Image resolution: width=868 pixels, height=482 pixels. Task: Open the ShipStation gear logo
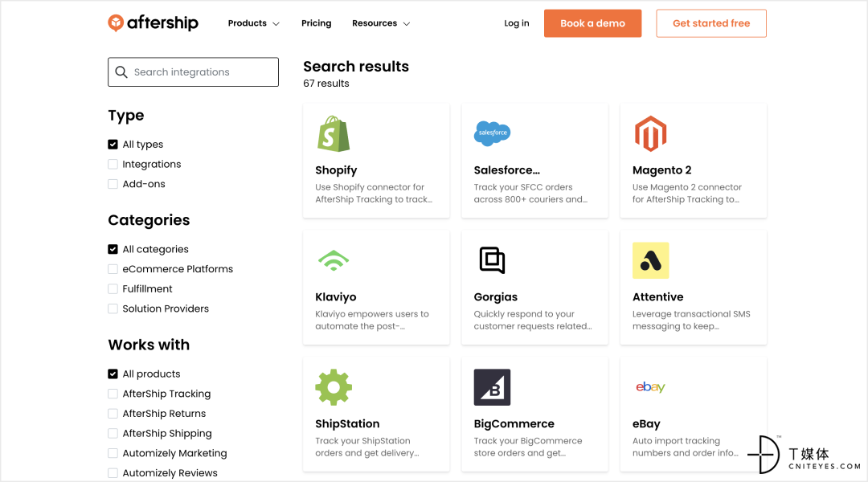[x=334, y=387]
